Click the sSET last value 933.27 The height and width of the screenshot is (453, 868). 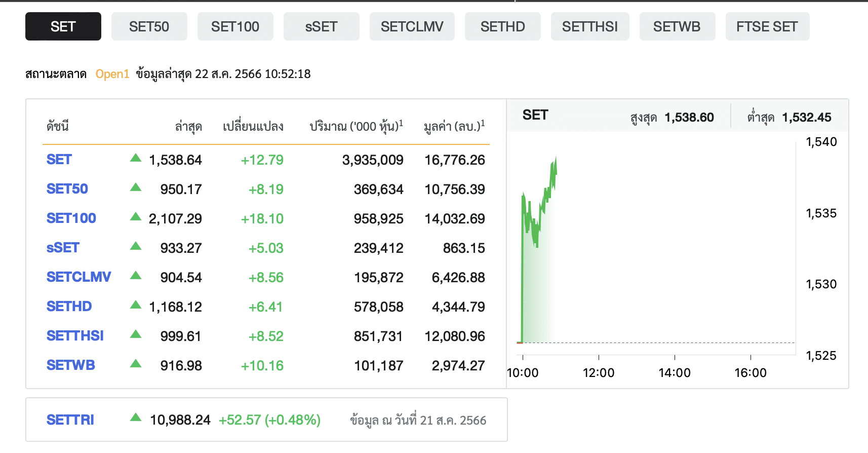[x=181, y=248]
